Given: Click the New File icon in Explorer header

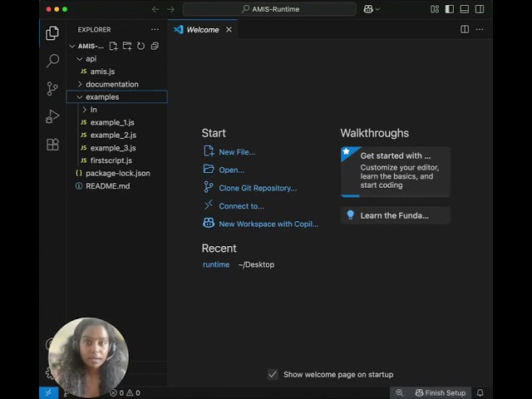Looking at the screenshot, I should pyautogui.click(x=113, y=46).
